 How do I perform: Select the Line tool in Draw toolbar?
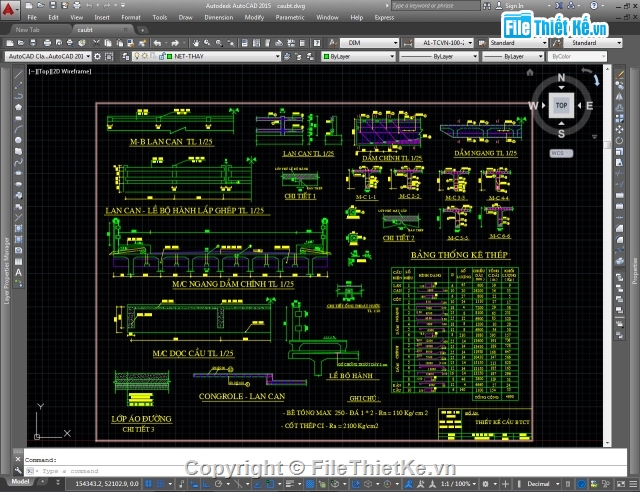click(x=18, y=75)
